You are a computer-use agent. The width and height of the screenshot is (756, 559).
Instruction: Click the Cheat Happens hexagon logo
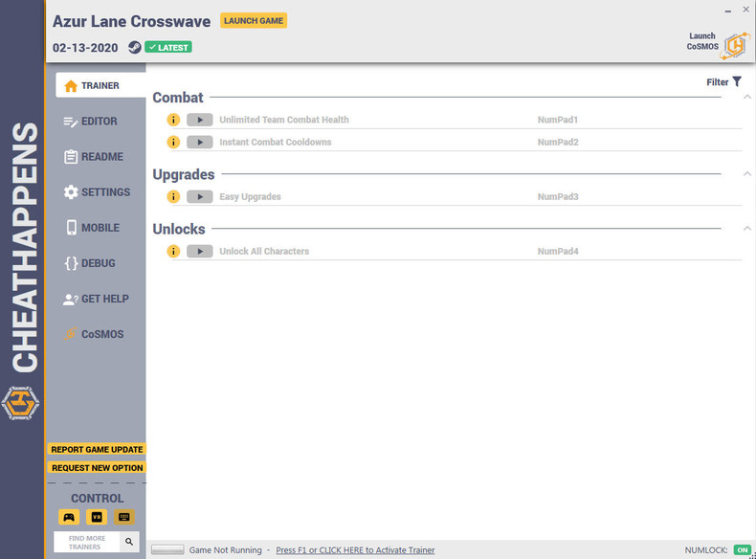click(x=20, y=403)
